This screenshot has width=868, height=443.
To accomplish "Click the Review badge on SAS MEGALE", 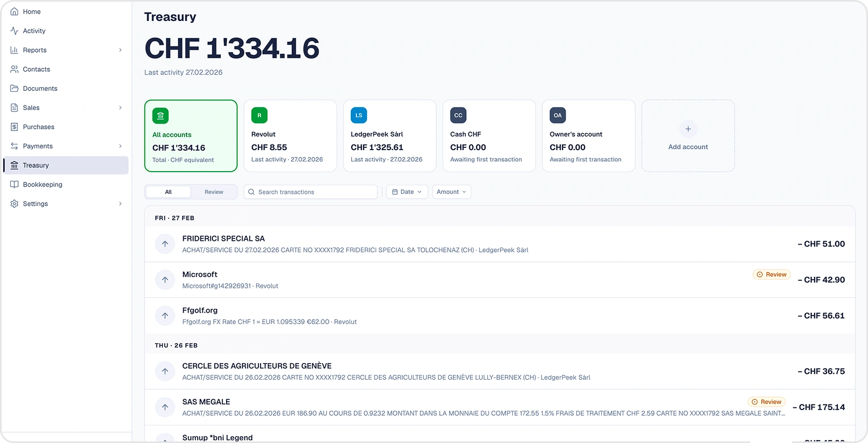I will point(766,402).
